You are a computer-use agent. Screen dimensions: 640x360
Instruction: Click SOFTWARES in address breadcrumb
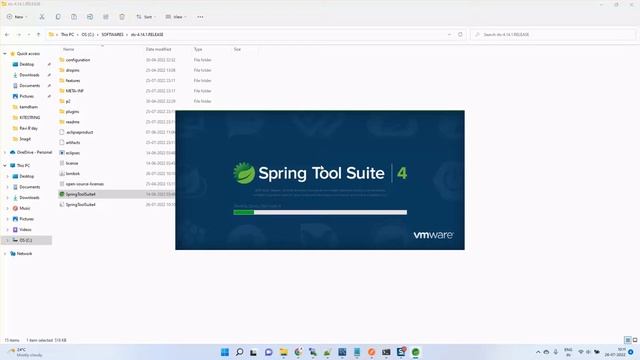112,35
